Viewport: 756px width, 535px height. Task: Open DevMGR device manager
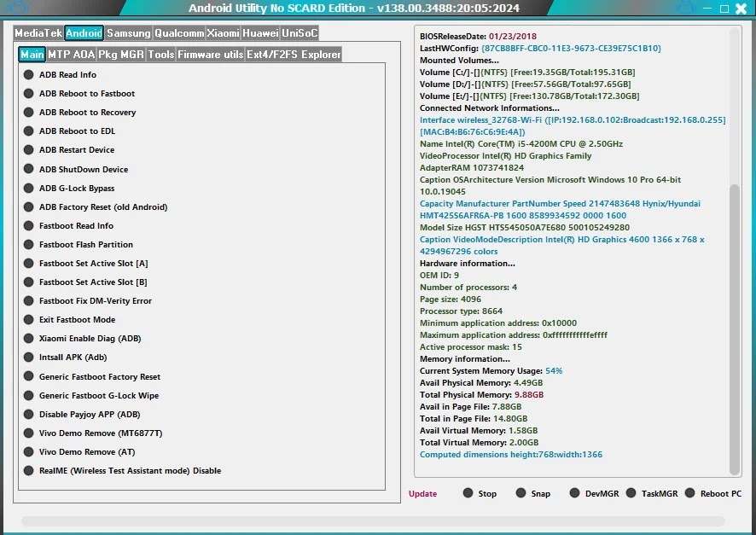point(574,493)
